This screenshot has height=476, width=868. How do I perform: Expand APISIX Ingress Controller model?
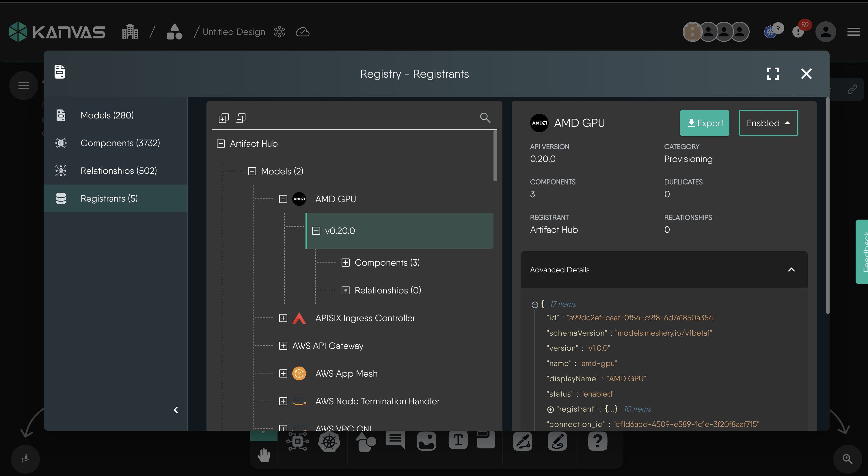283,318
